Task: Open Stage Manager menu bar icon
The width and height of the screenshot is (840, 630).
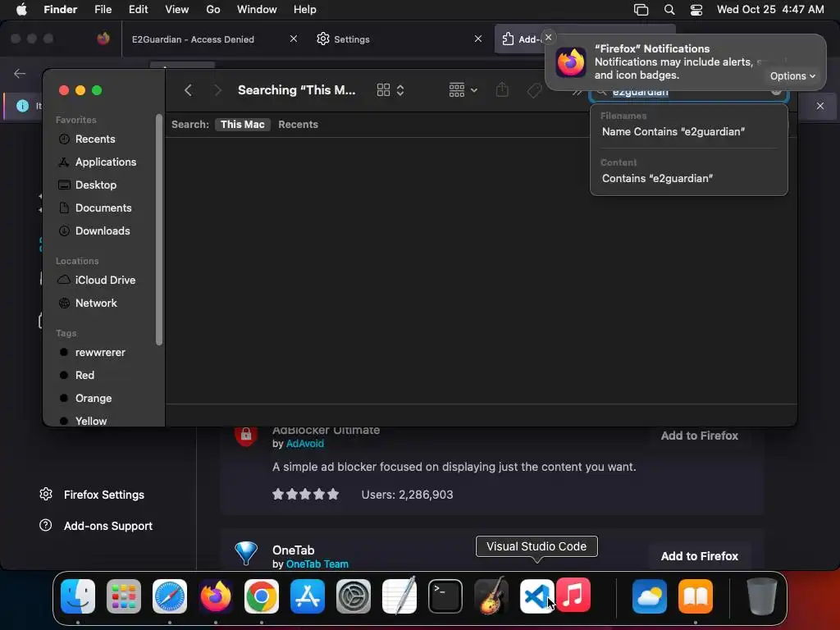Action: coord(641,10)
